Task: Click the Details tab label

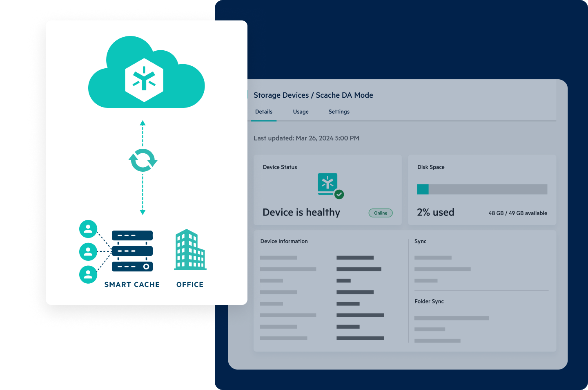Action: click(264, 112)
